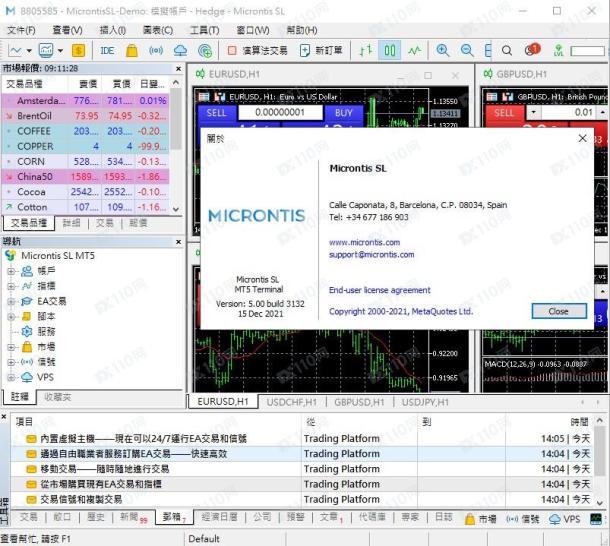Switch to candlestick chart mode icon
The height and width of the screenshot is (546, 610).
390,51
